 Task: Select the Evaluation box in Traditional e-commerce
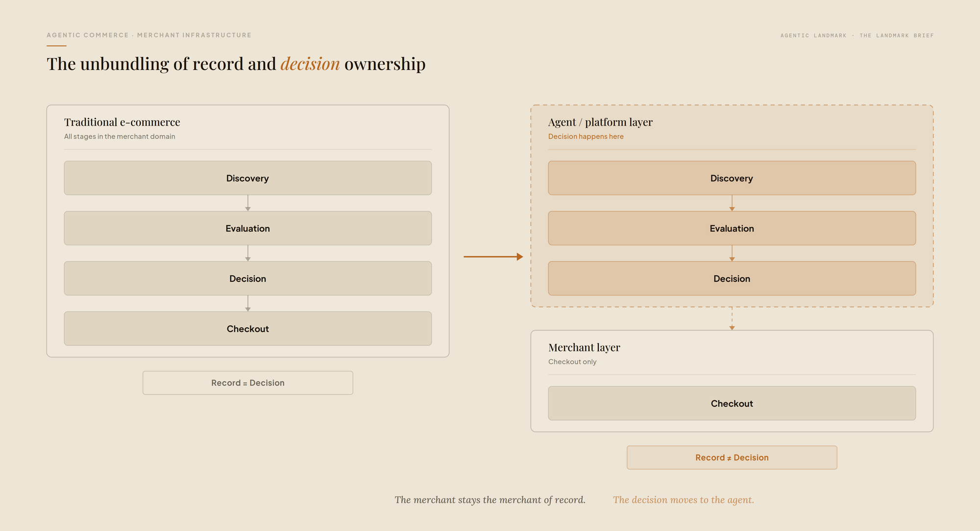pos(247,228)
